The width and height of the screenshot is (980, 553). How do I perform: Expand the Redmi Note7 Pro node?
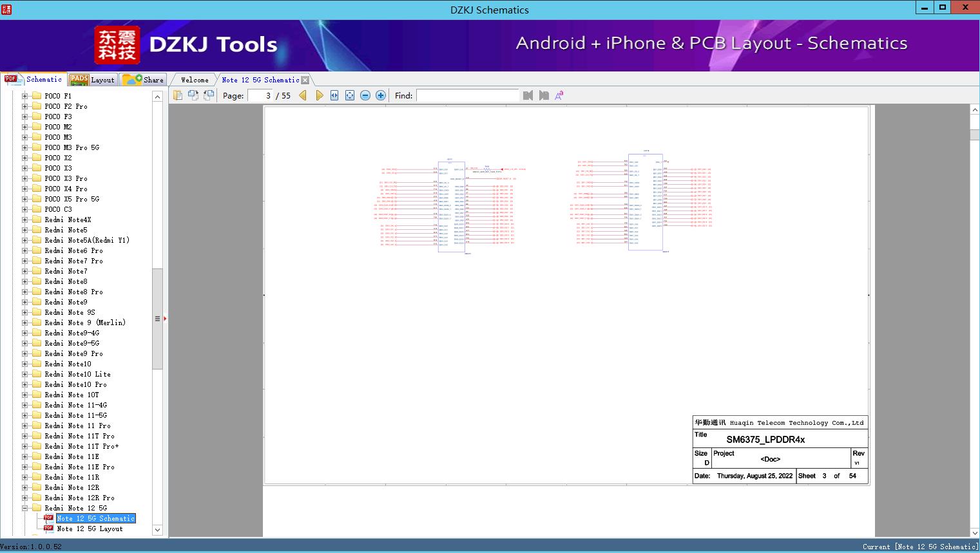click(x=25, y=261)
